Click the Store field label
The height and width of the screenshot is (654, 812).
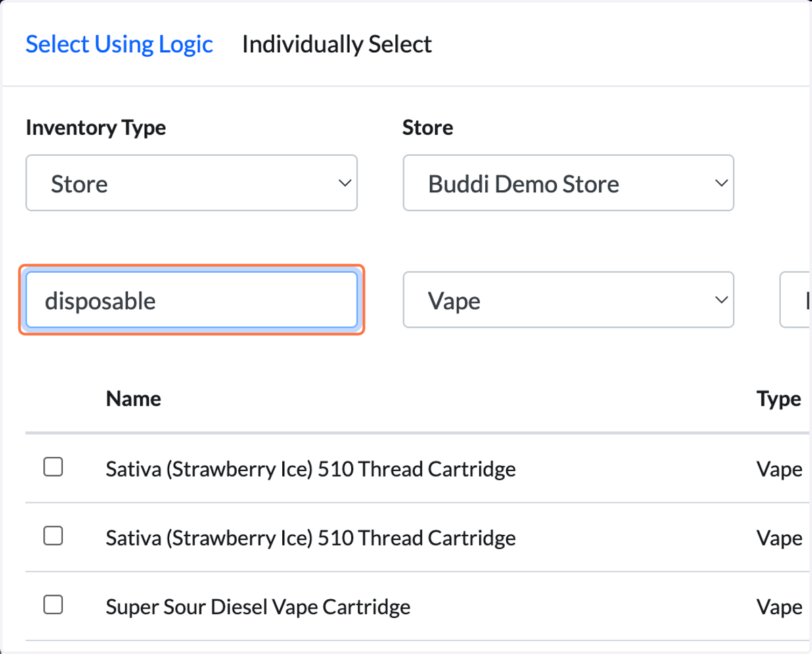point(428,127)
